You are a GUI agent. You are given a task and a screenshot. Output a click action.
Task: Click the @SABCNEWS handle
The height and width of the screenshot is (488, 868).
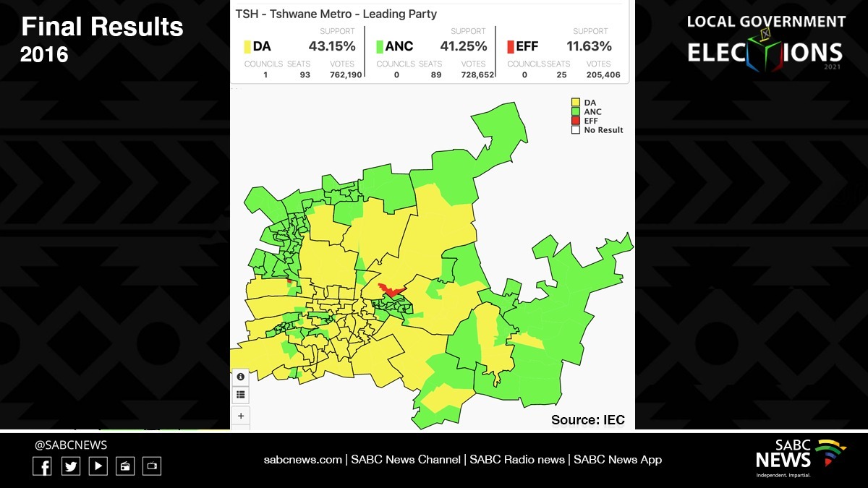coord(71,445)
